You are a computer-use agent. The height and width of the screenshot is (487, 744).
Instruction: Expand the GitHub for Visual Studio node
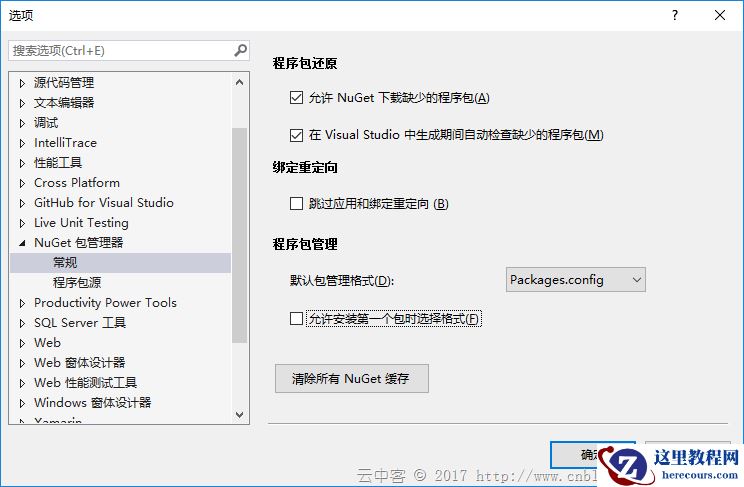(22, 203)
